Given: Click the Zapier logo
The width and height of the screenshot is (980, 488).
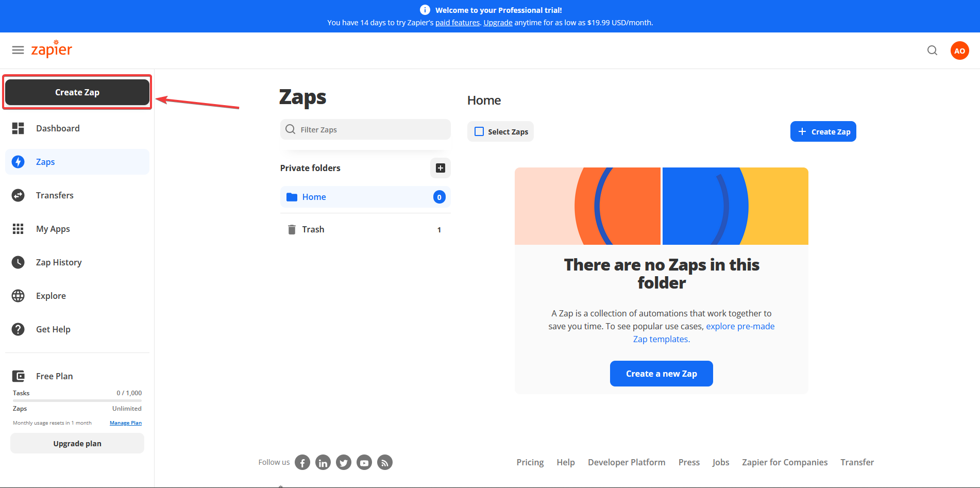Looking at the screenshot, I should tap(52, 49).
